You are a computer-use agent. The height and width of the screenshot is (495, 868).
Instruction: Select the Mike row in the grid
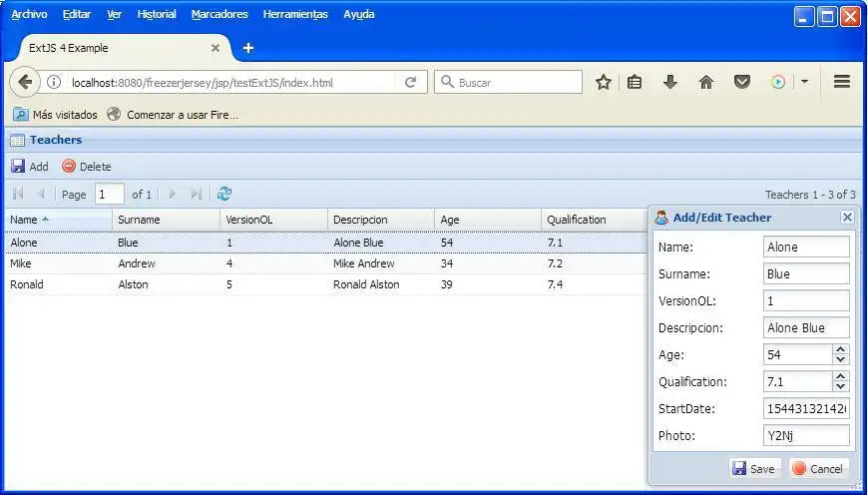[326, 263]
